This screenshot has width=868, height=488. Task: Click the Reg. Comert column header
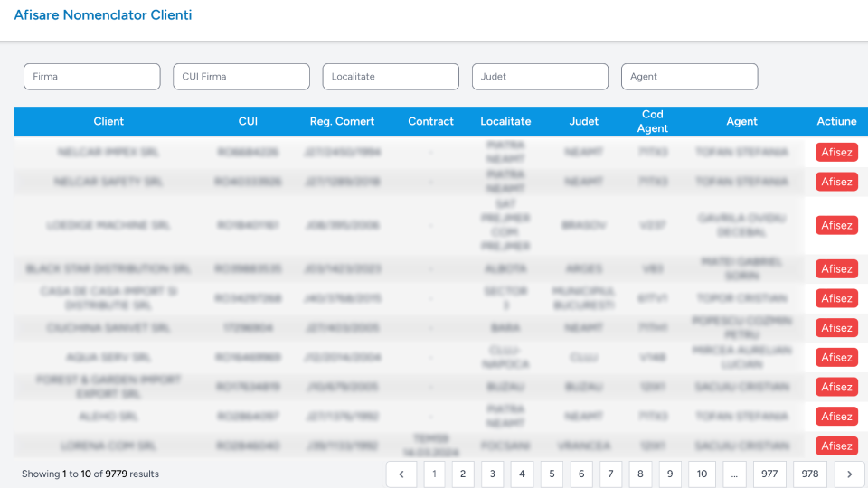coord(342,121)
